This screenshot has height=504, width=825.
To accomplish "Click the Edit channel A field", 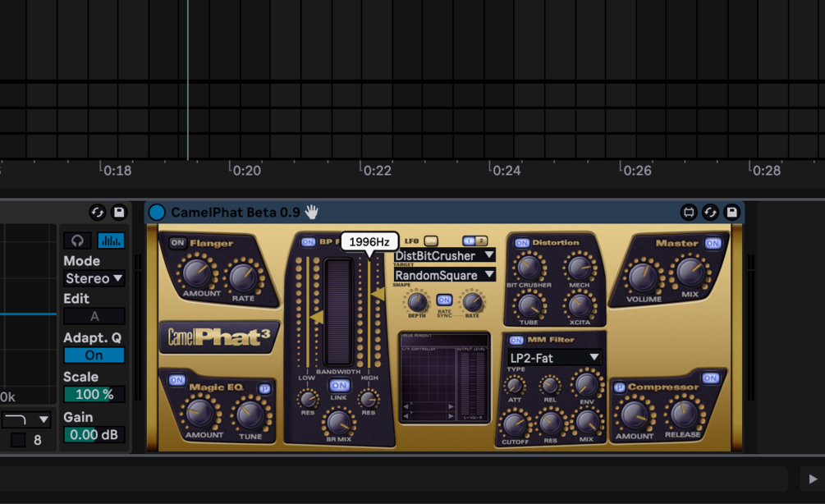I will (94, 316).
